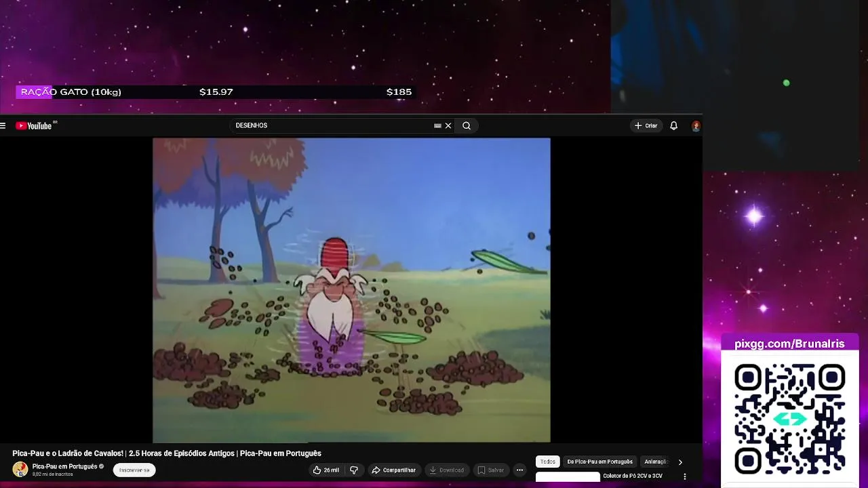Select the De Pica-Pau em Português chip
The width and height of the screenshot is (868, 488).
(600, 462)
